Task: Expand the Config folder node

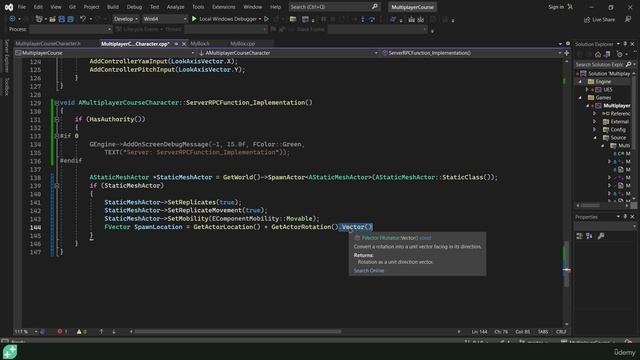Action: (595, 130)
